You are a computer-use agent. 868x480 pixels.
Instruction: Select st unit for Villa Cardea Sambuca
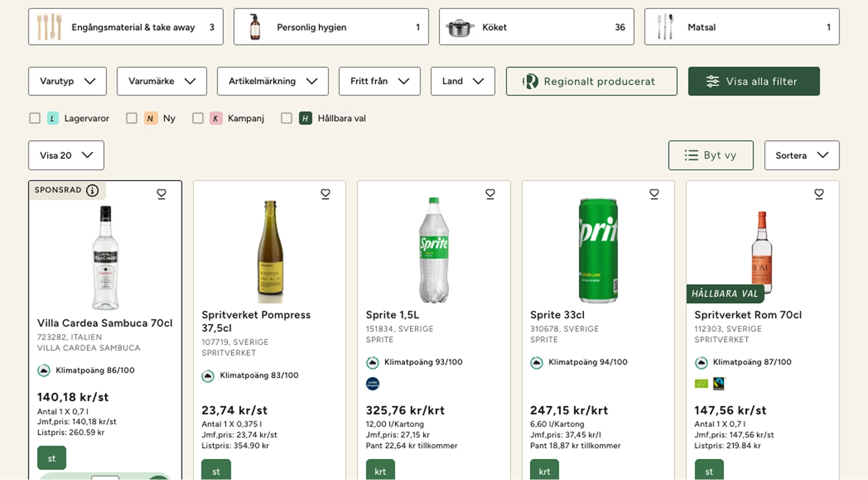pyautogui.click(x=52, y=458)
